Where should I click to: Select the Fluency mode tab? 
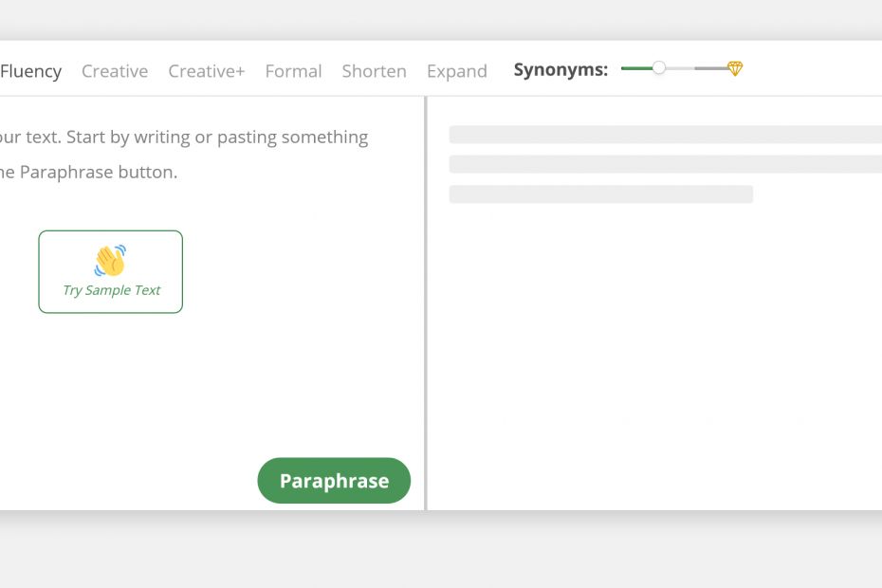31,71
